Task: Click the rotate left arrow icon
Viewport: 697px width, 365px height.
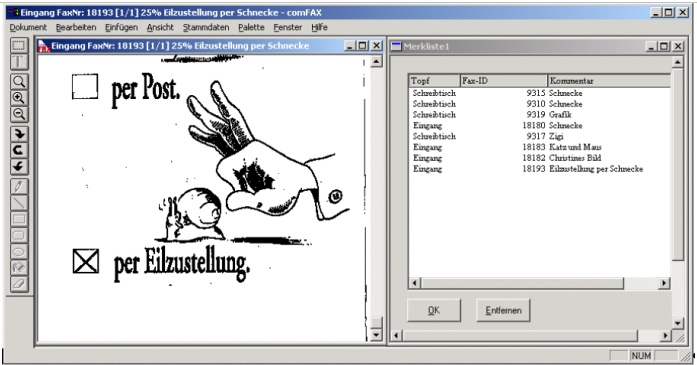Action: pyautogui.click(x=19, y=167)
